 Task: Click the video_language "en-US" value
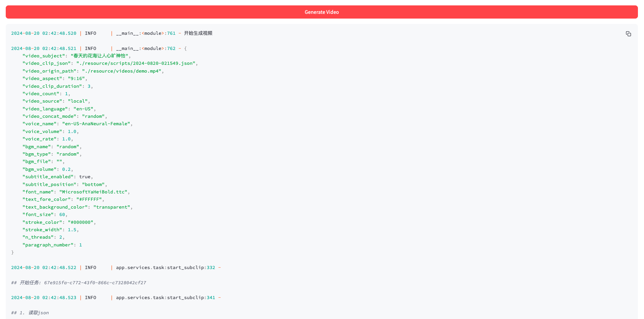click(83, 109)
